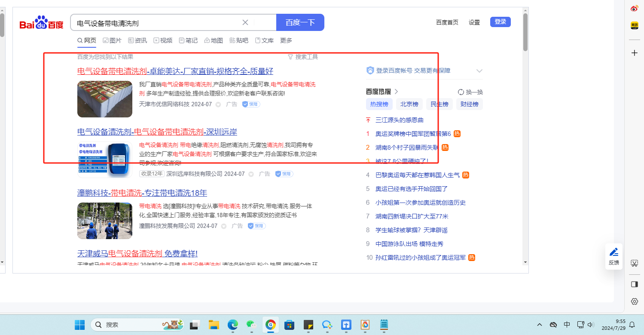Click the Baidu logo

point(41,23)
